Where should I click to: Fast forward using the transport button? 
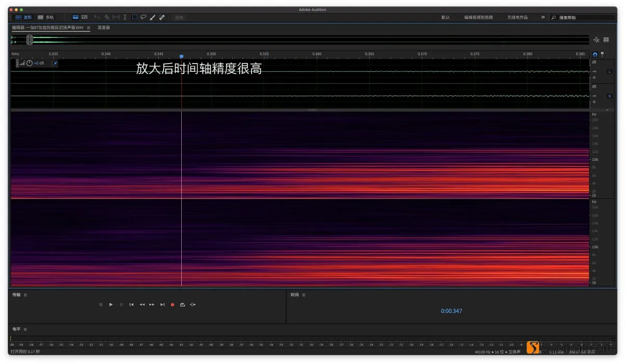click(152, 305)
